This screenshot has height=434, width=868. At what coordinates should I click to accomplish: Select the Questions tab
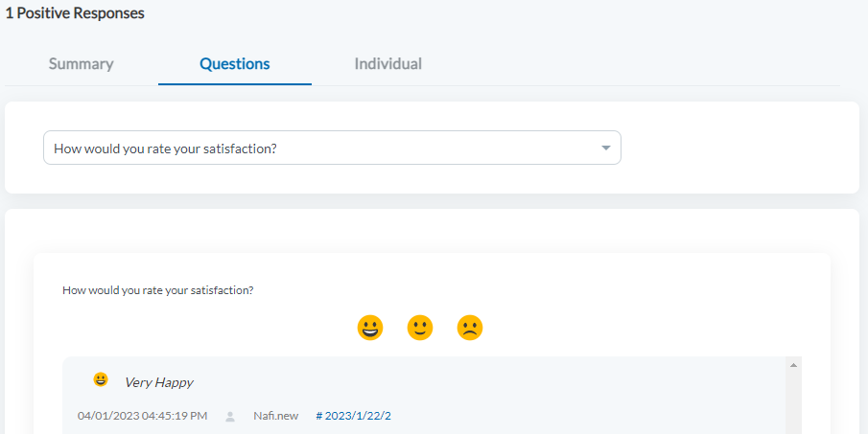click(235, 64)
